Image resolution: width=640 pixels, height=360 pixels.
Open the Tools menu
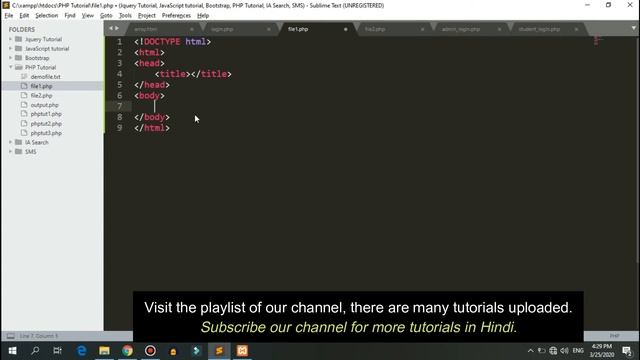click(125, 16)
